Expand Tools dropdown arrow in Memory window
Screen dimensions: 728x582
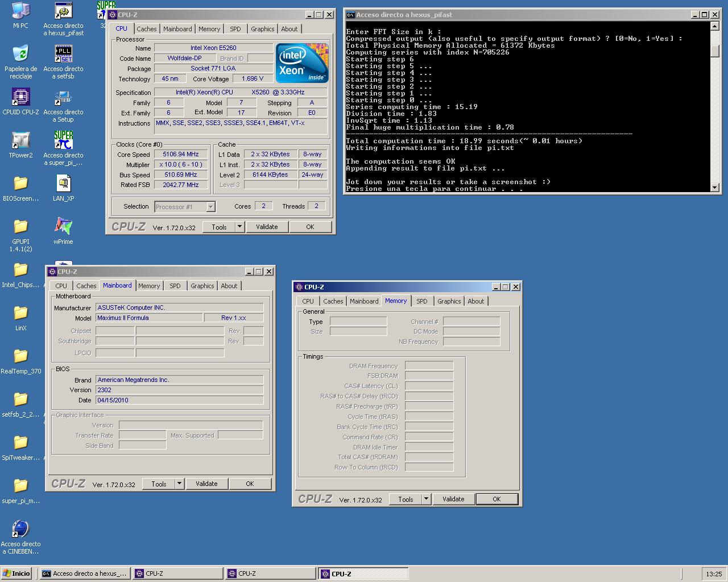[427, 499]
